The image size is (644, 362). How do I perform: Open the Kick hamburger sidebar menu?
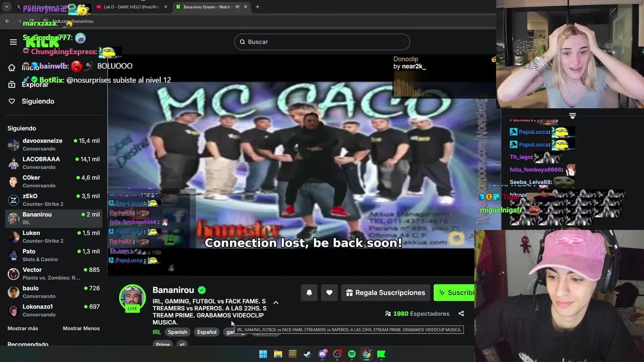[13, 42]
